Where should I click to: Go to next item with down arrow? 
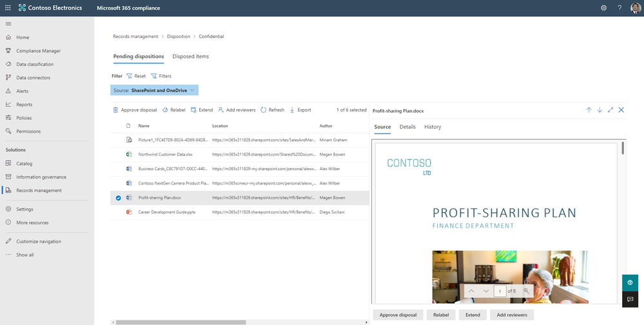pyautogui.click(x=600, y=110)
